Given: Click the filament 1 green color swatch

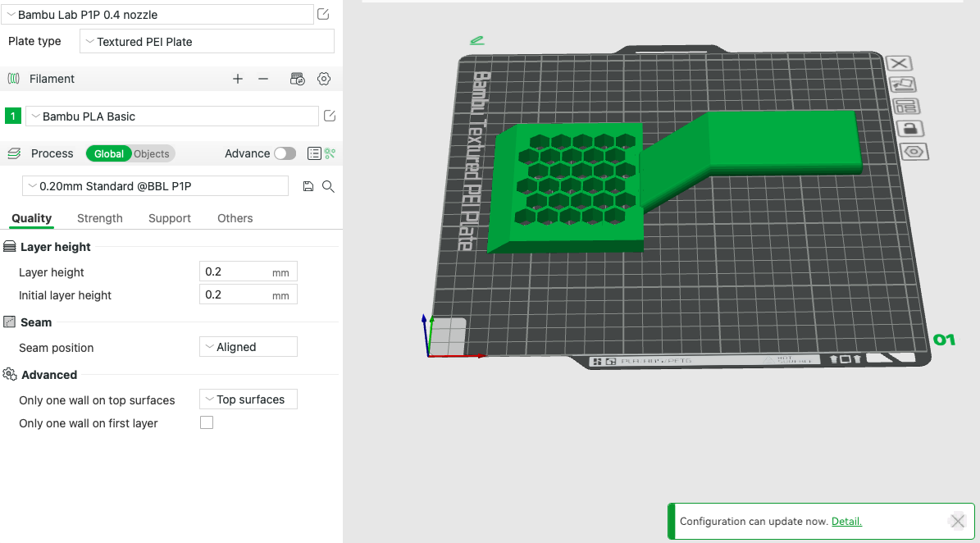Looking at the screenshot, I should point(12,116).
